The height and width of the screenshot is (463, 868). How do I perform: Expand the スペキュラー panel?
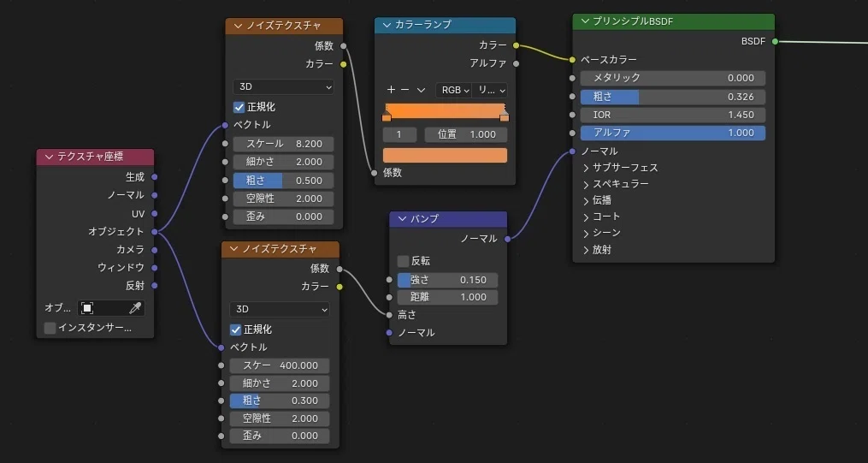click(x=587, y=184)
